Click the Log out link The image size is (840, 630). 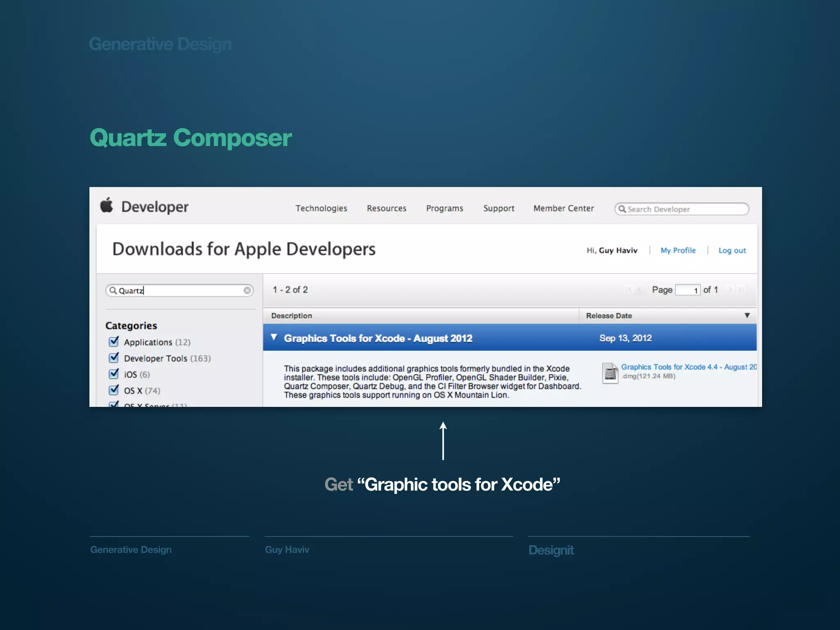coord(732,250)
